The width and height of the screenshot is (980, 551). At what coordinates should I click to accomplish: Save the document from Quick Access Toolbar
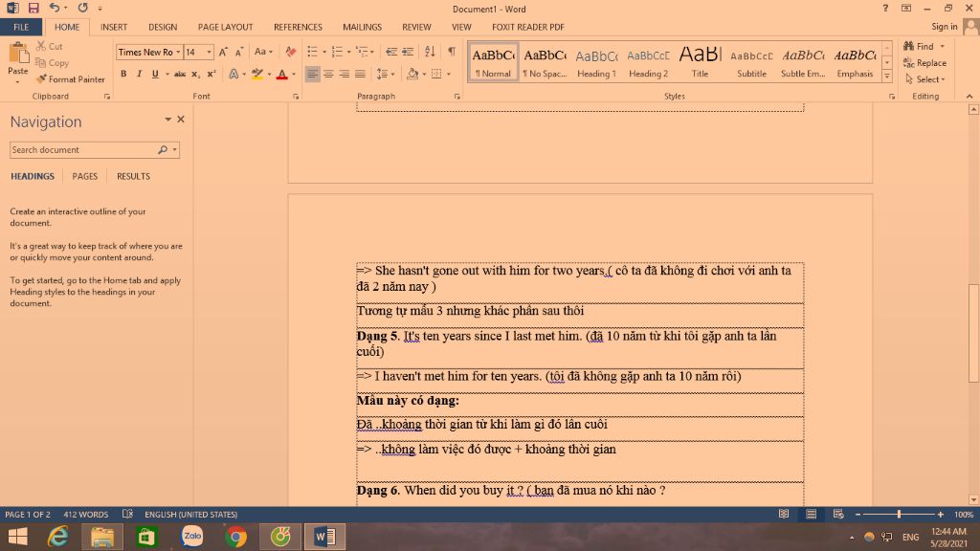click(x=33, y=8)
